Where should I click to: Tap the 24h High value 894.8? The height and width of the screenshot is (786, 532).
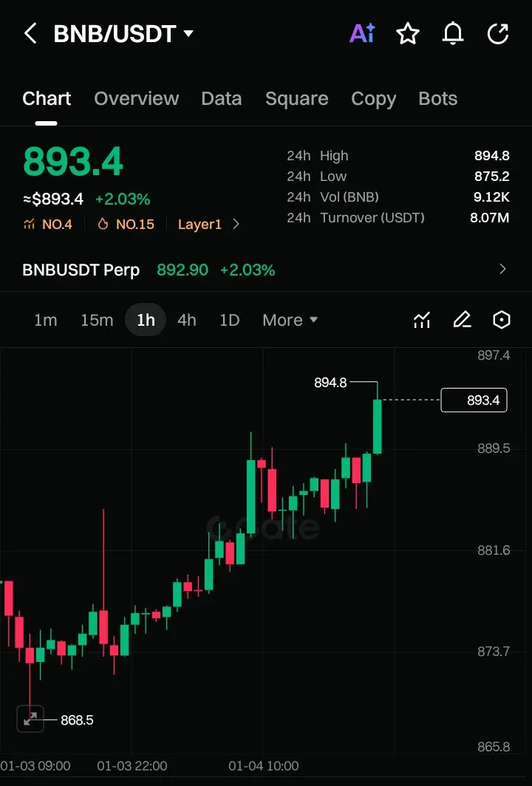(x=492, y=156)
